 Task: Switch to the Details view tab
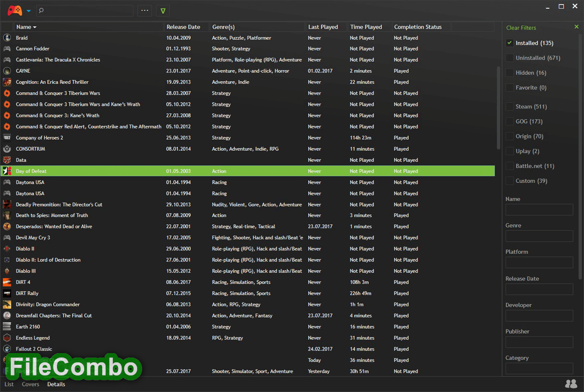point(56,384)
